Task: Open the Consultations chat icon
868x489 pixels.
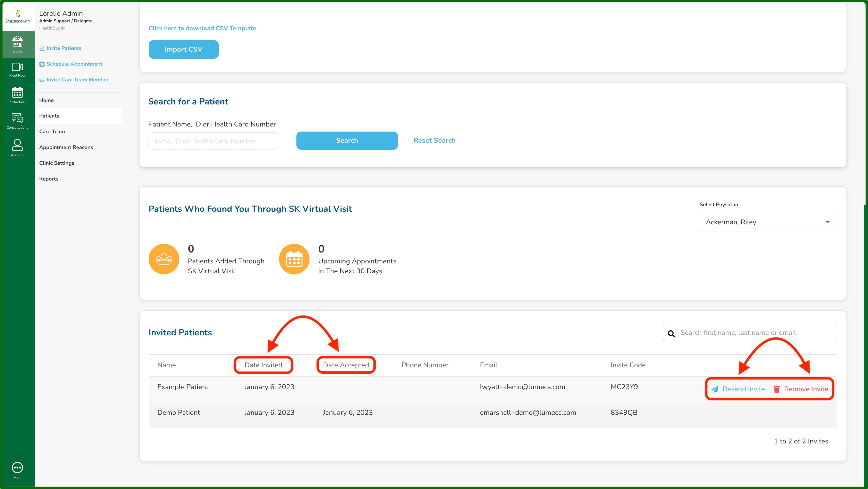Action: pyautogui.click(x=17, y=120)
